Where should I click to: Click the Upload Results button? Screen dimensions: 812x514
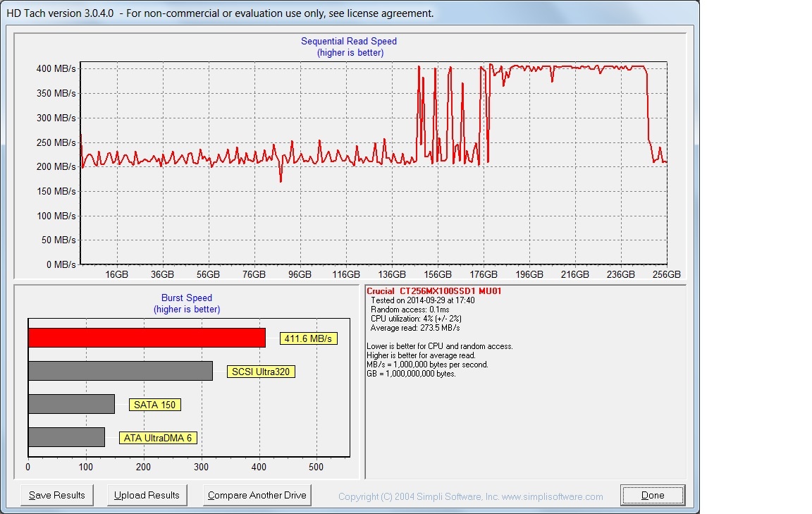coord(147,496)
